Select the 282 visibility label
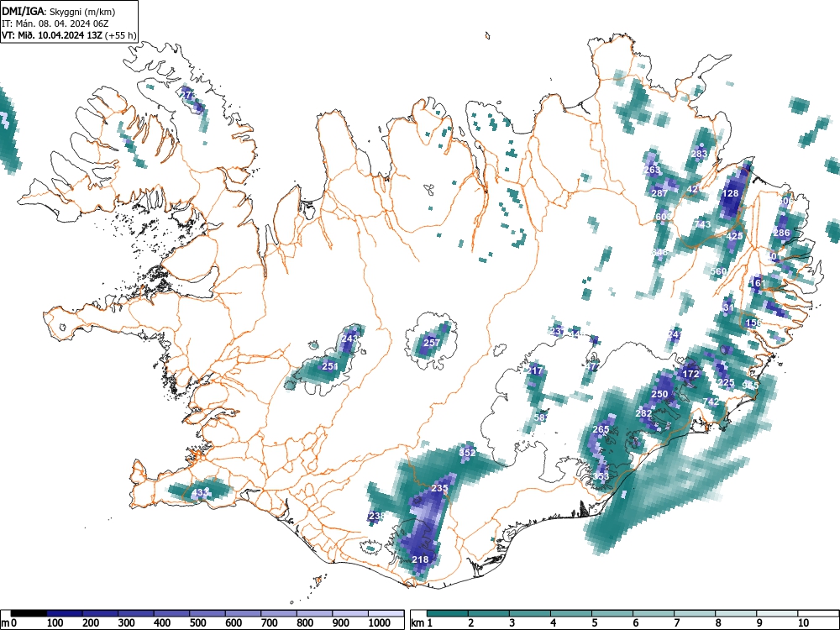The width and height of the screenshot is (840, 630). tap(643, 413)
